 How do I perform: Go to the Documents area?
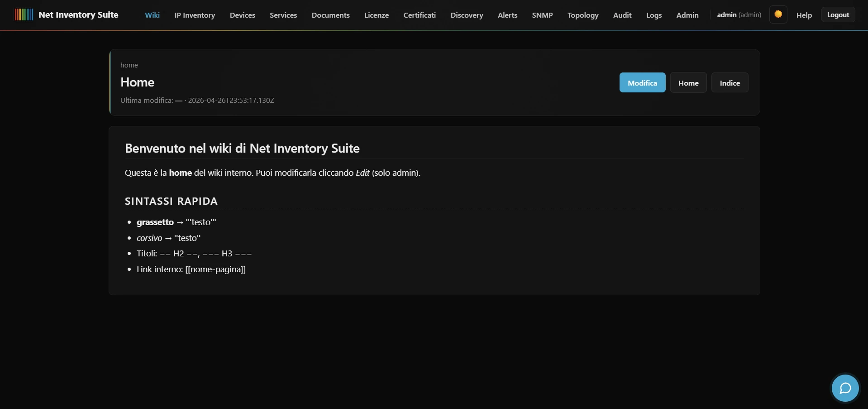coord(330,15)
